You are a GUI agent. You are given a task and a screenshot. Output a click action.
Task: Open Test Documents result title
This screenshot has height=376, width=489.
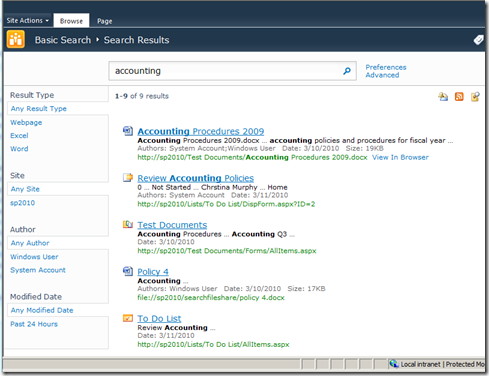click(172, 225)
